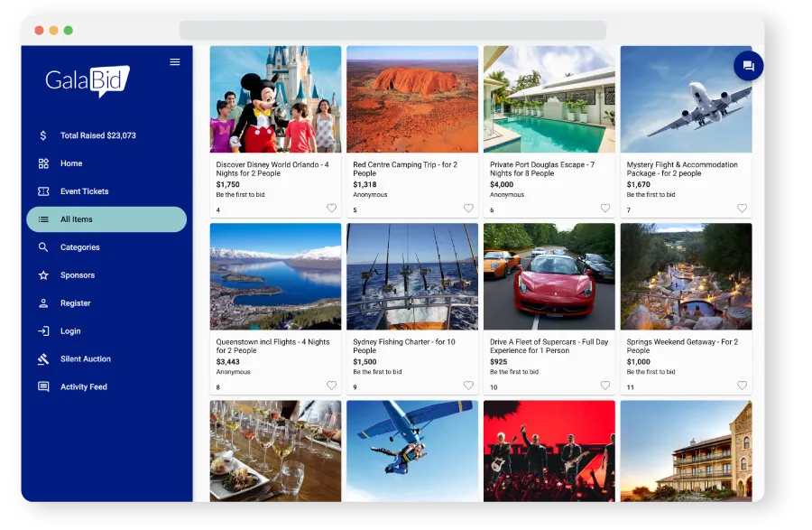Favorite the Queenstown incl Flights item

point(331,386)
